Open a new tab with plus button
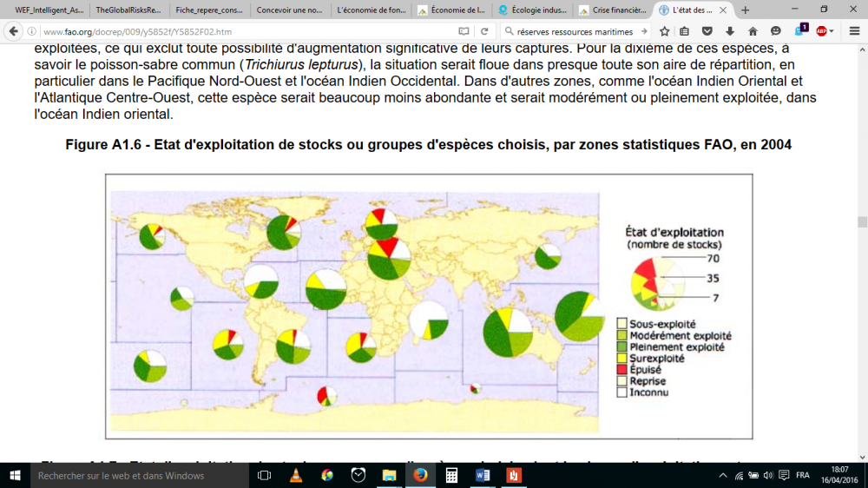Image resolution: width=868 pixels, height=488 pixels. pyautogui.click(x=745, y=10)
